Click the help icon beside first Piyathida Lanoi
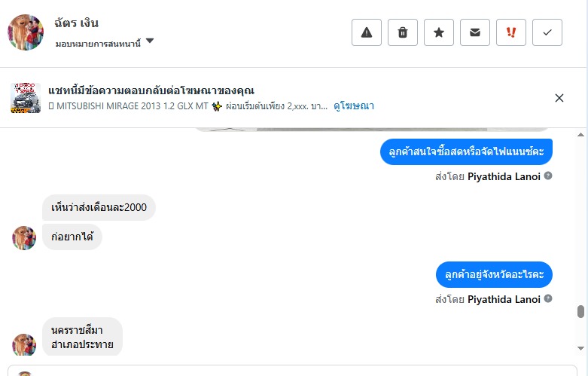The width and height of the screenshot is (588, 376). 548,176
